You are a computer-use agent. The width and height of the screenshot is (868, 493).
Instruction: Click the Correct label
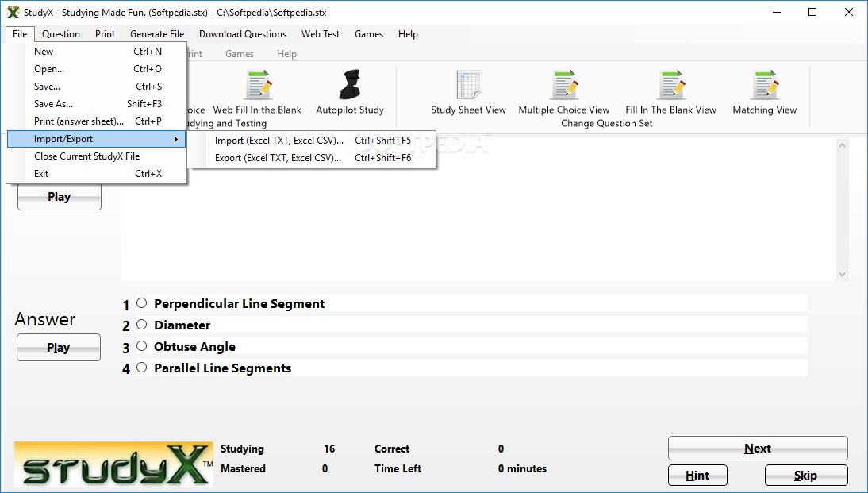coord(392,449)
